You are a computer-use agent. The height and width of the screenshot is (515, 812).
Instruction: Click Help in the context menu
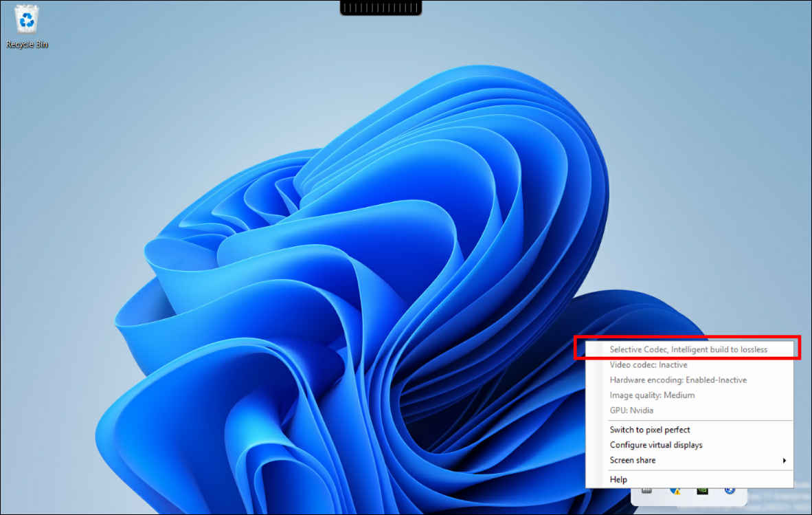689,479
